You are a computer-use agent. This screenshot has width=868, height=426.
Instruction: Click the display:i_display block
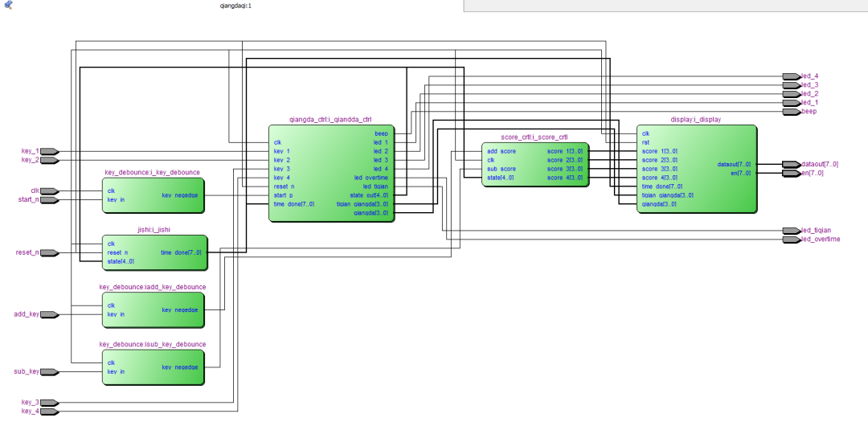696,169
